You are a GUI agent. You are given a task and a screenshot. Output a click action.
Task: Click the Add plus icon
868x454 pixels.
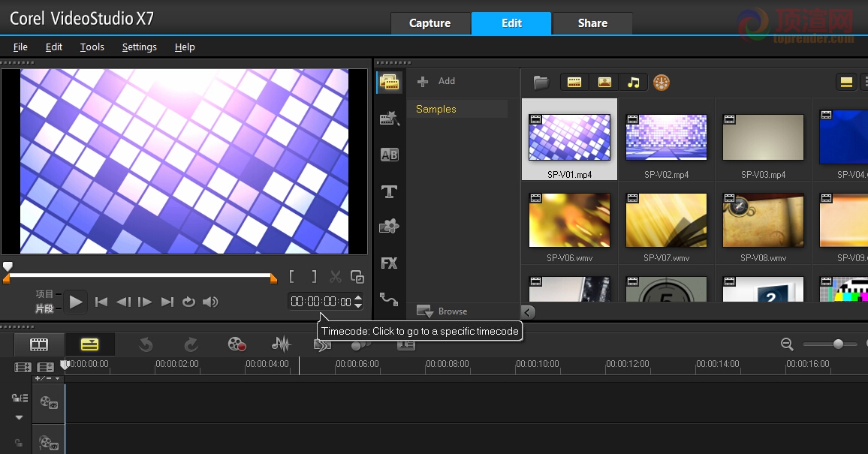click(x=423, y=81)
